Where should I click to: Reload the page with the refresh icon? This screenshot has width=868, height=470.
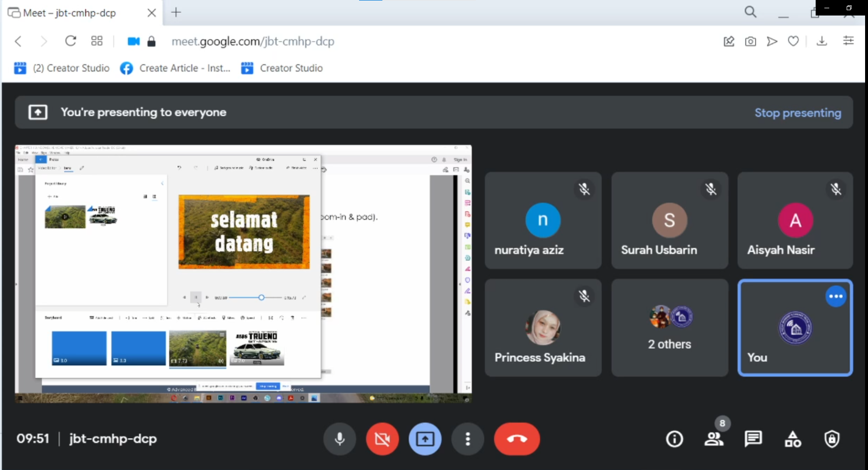(71, 41)
